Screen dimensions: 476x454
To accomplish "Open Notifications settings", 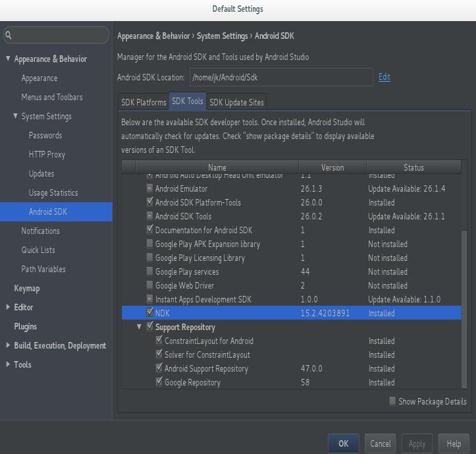I will tap(40, 231).
